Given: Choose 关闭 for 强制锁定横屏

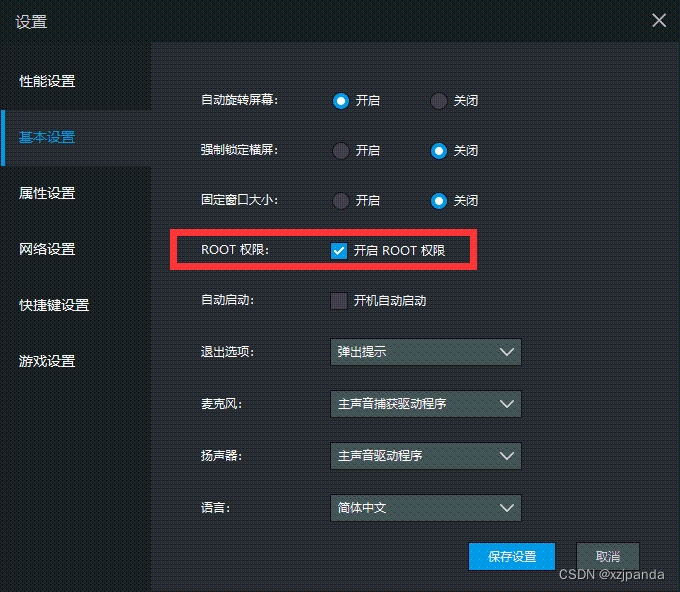Looking at the screenshot, I should pos(438,150).
